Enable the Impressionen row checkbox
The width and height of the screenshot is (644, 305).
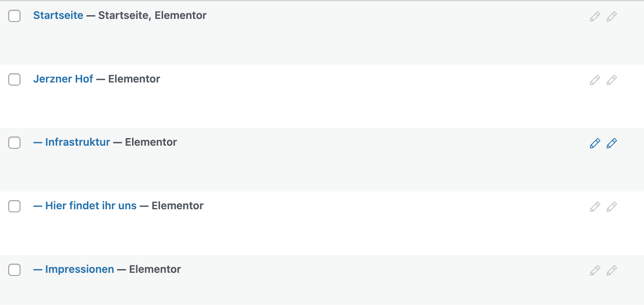14,270
